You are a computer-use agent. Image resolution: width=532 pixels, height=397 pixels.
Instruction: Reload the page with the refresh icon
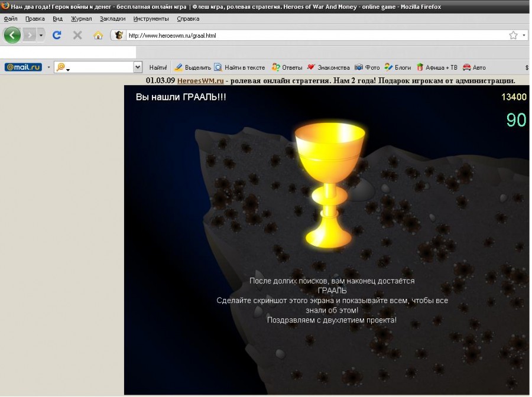click(x=57, y=35)
